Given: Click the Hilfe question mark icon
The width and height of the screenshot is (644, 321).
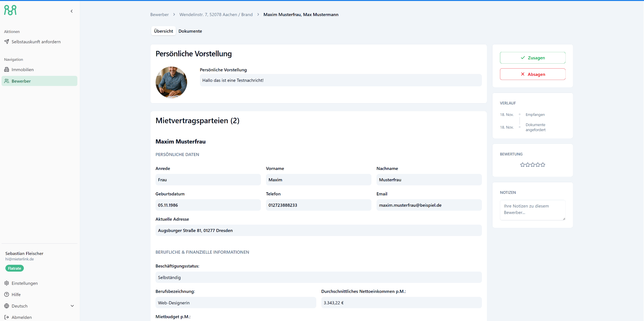Looking at the screenshot, I should (7, 295).
